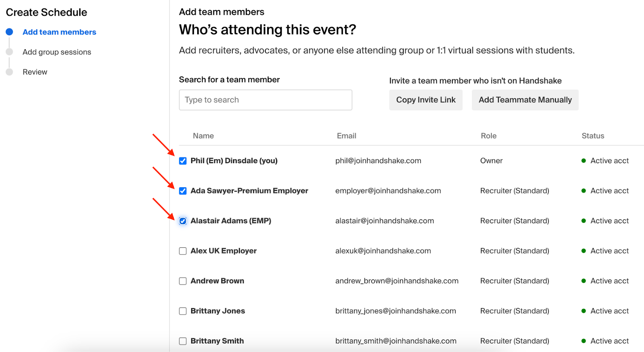Click the blue Add team members step dot
The image size is (644, 352).
(x=9, y=32)
